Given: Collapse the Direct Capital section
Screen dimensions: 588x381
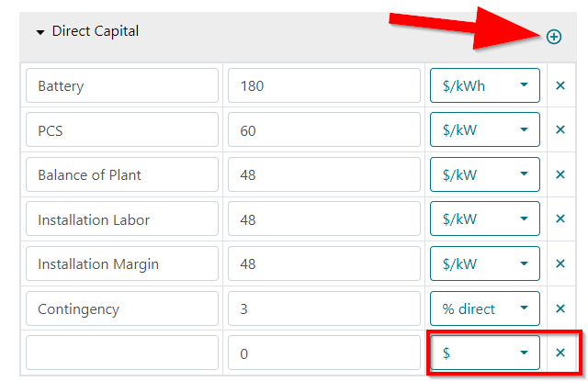Looking at the screenshot, I should (40, 32).
